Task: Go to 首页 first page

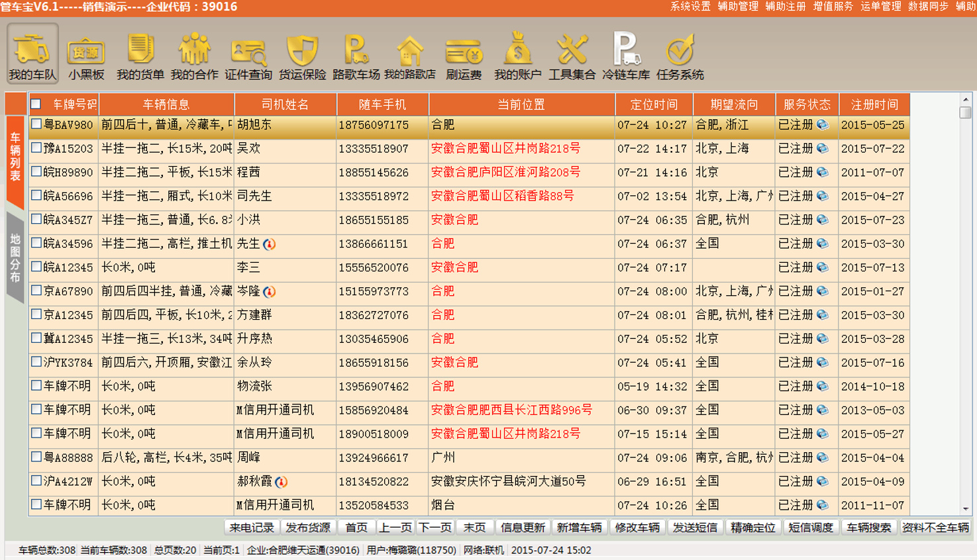Action: (x=356, y=528)
